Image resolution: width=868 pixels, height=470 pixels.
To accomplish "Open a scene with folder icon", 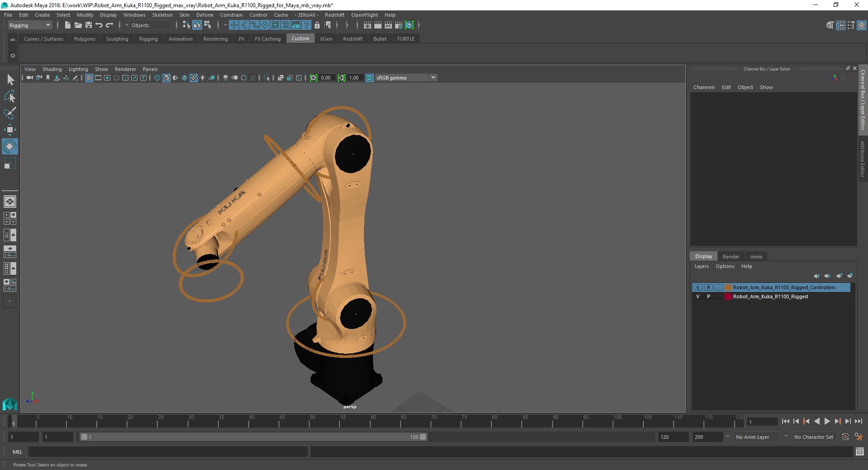I will click(x=78, y=25).
